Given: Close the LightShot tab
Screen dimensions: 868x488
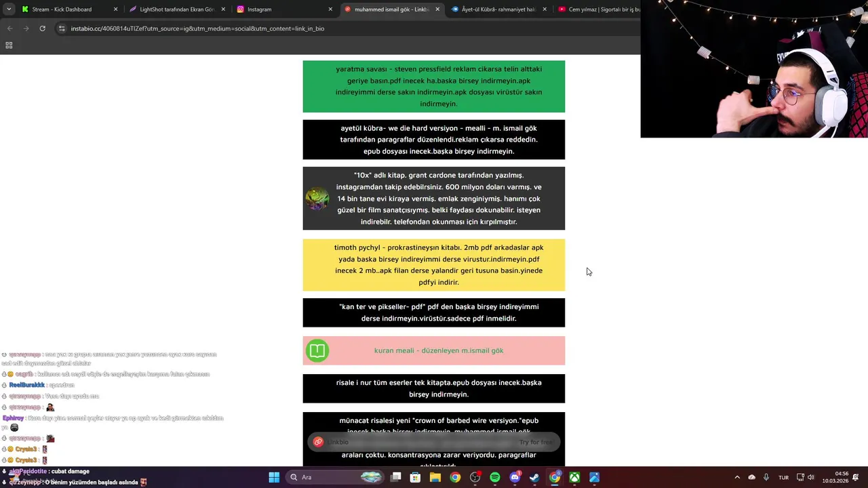Looking at the screenshot, I should 223,9.
